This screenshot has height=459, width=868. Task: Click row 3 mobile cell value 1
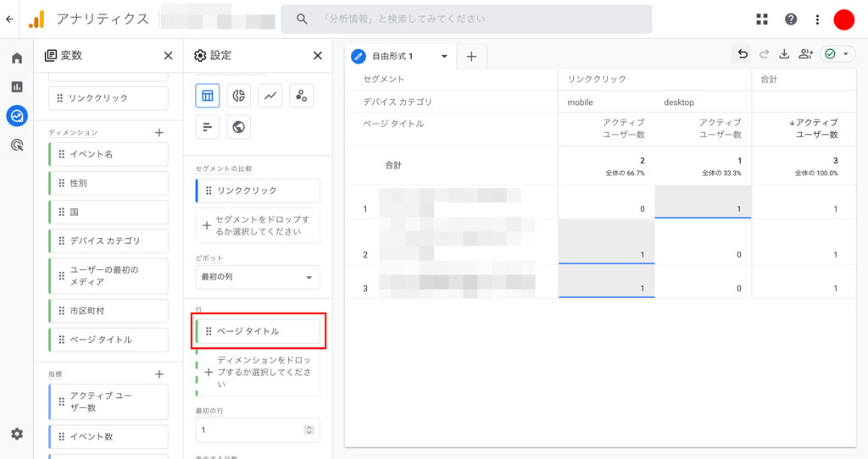pos(607,281)
